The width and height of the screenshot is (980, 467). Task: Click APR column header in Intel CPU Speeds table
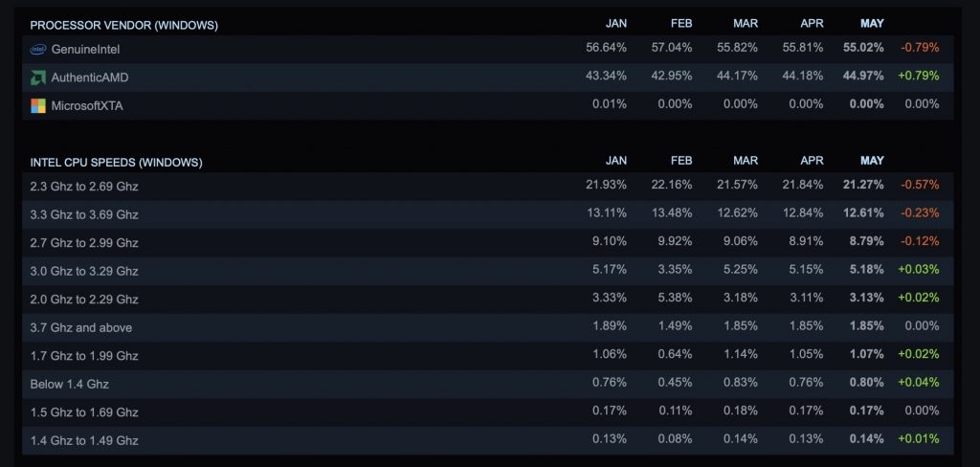tap(812, 161)
